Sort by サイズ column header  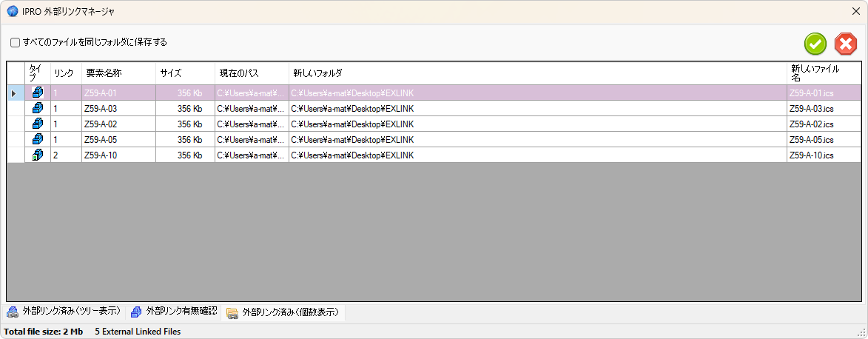185,73
